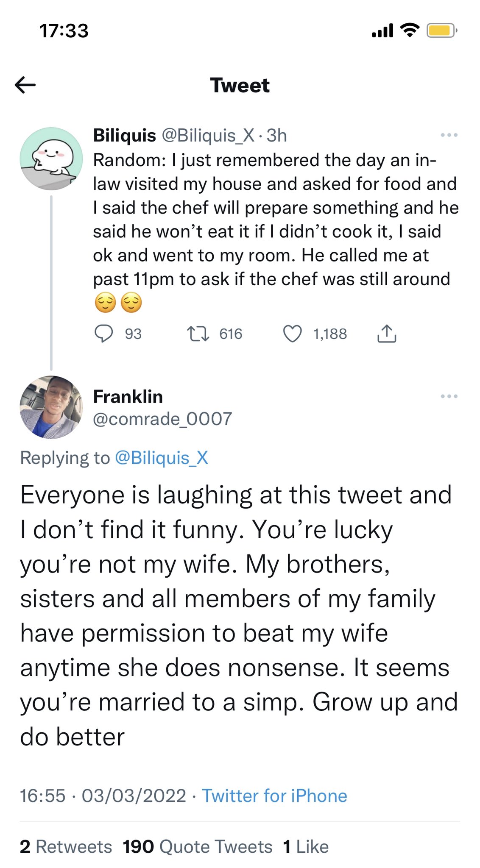Image resolution: width=480 pixels, height=868 pixels.
Task: Open the three-dot menu on Biliquis's tweet
Action: [x=449, y=135]
